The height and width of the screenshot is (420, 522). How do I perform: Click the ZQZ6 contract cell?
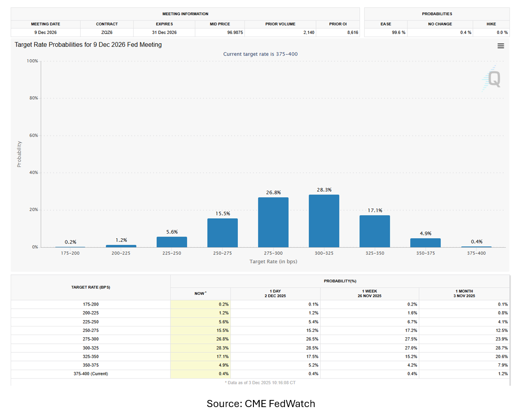coord(107,33)
